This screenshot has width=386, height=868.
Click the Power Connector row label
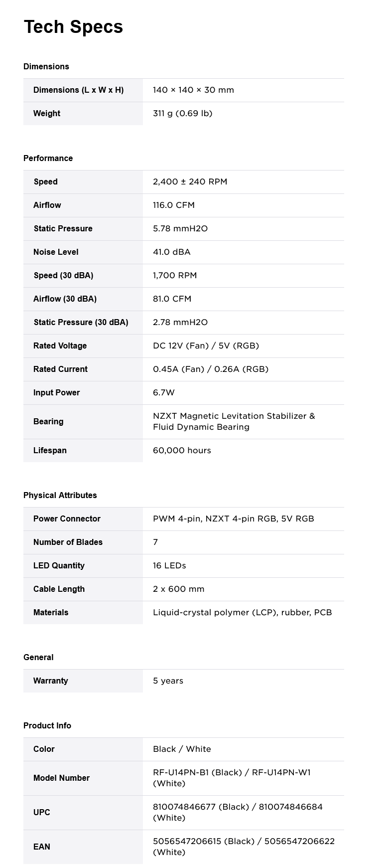point(67,519)
